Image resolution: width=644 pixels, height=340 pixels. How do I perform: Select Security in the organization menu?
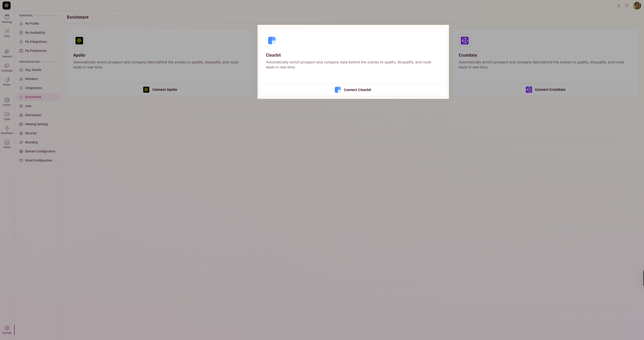31,133
